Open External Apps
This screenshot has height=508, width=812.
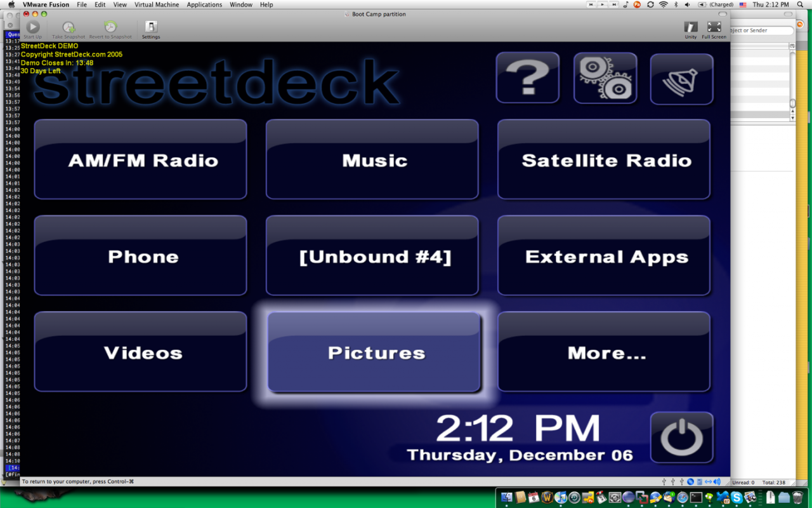[x=604, y=255]
